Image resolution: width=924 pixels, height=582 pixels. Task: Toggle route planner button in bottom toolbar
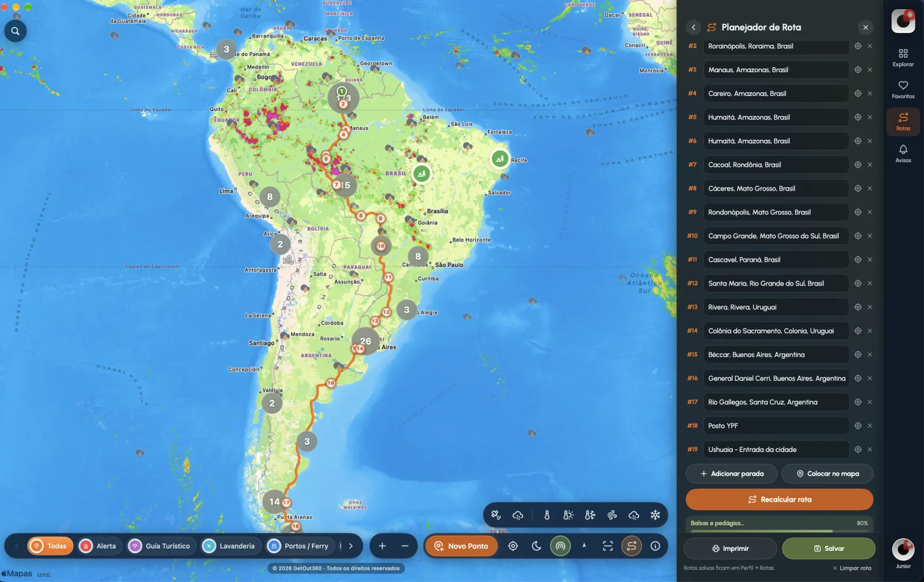tap(632, 546)
